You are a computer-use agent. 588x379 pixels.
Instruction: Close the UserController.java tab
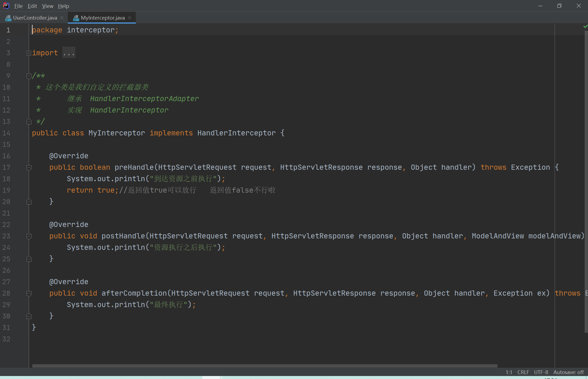[x=62, y=18]
